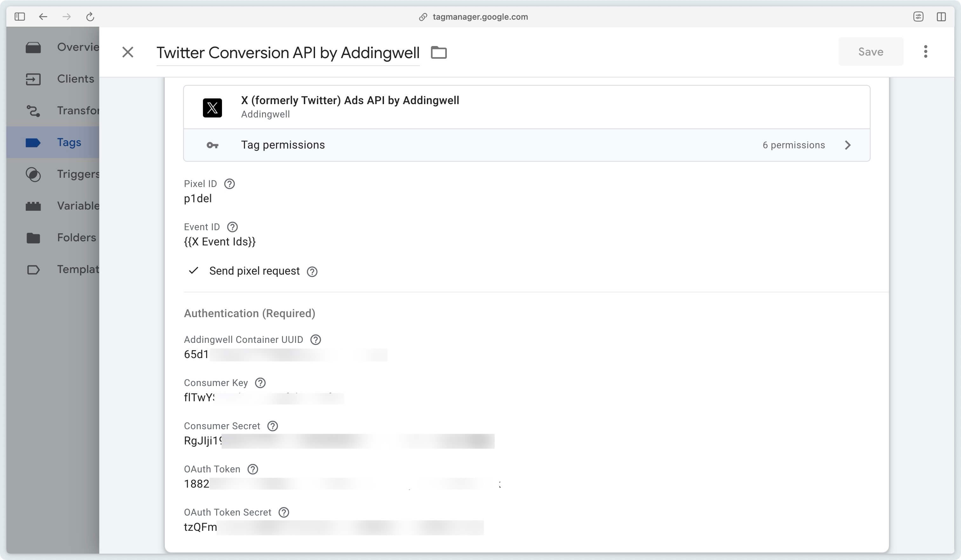Viewport: 961px width, 560px height.
Task: Open Templates in the sidebar
Action: [x=53, y=270]
